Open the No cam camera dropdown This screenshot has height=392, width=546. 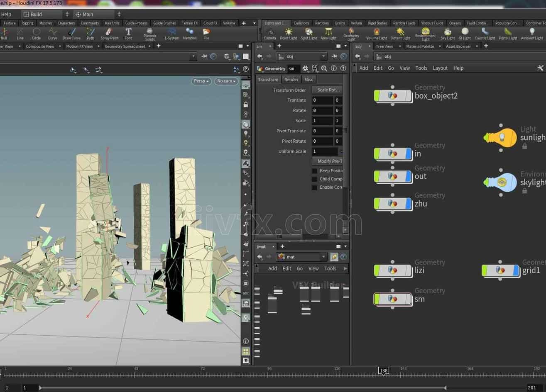tap(227, 81)
